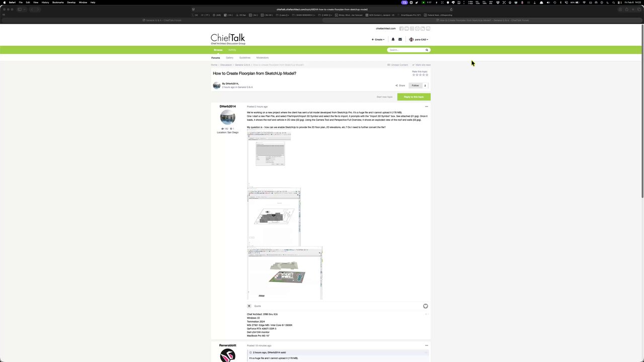Click the search magnifier icon
644x362 pixels.
click(427, 50)
